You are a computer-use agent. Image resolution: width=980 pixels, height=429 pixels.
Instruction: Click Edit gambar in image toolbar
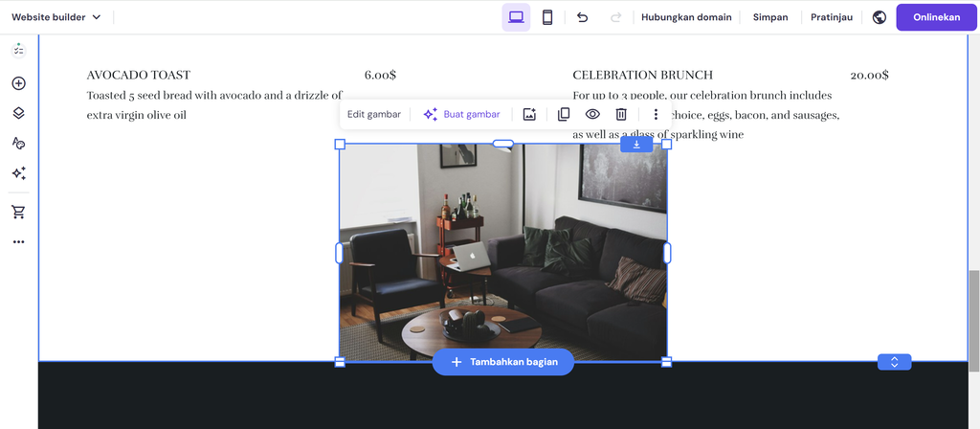pos(374,115)
